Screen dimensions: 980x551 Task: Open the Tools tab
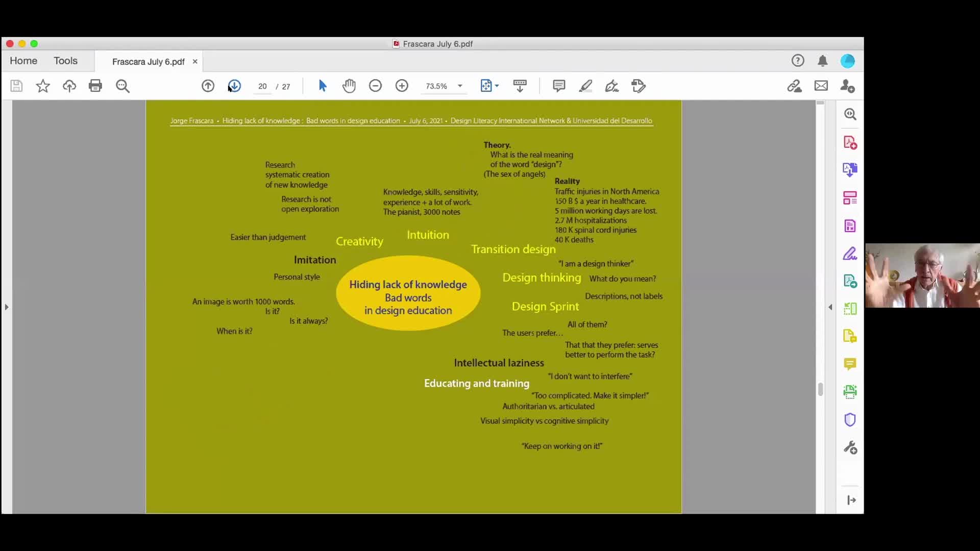[x=65, y=61]
